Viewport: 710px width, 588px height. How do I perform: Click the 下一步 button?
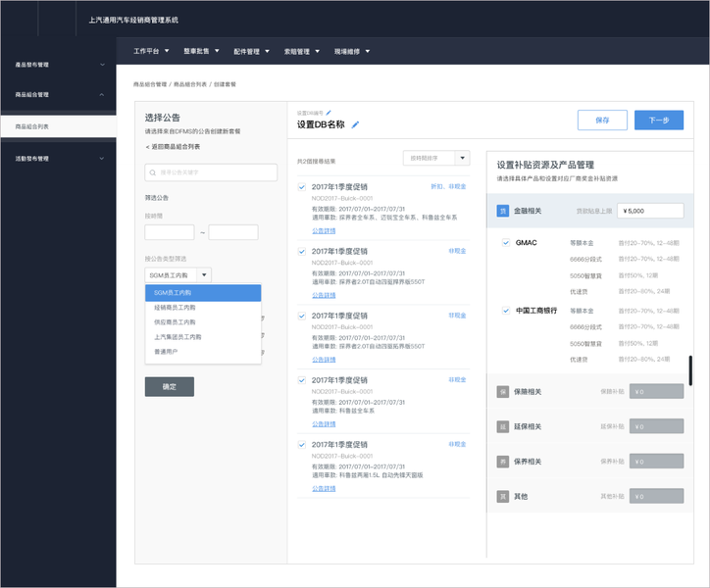click(x=659, y=120)
